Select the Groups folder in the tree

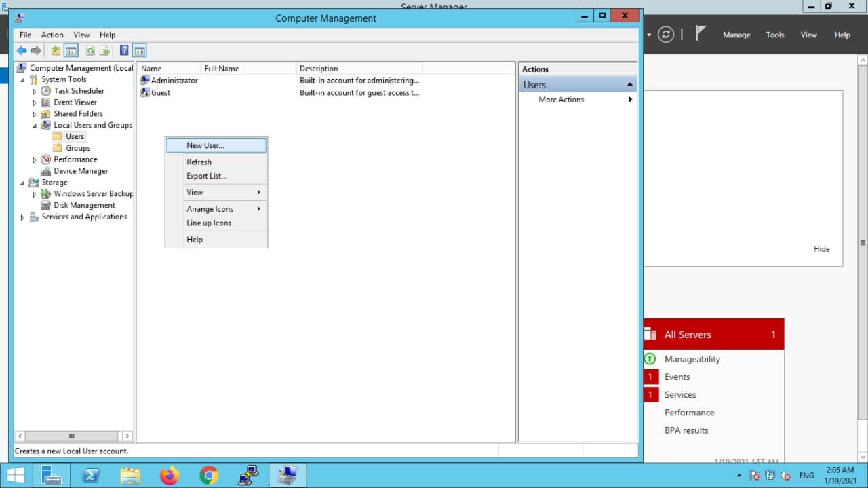coord(77,148)
